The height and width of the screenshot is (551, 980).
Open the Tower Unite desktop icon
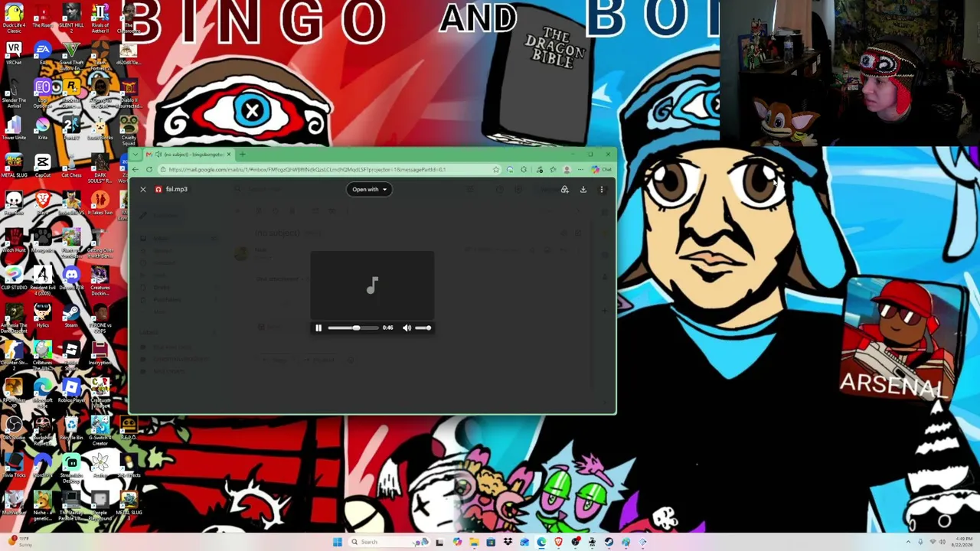click(14, 128)
